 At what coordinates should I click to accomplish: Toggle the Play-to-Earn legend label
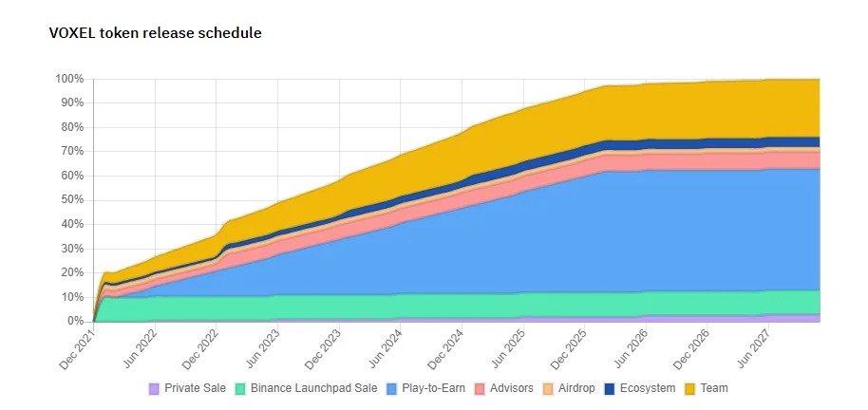433,388
